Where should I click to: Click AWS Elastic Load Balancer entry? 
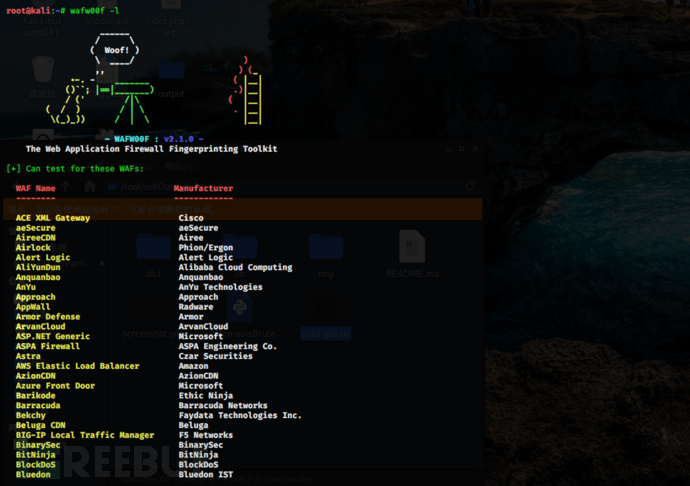point(77,366)
